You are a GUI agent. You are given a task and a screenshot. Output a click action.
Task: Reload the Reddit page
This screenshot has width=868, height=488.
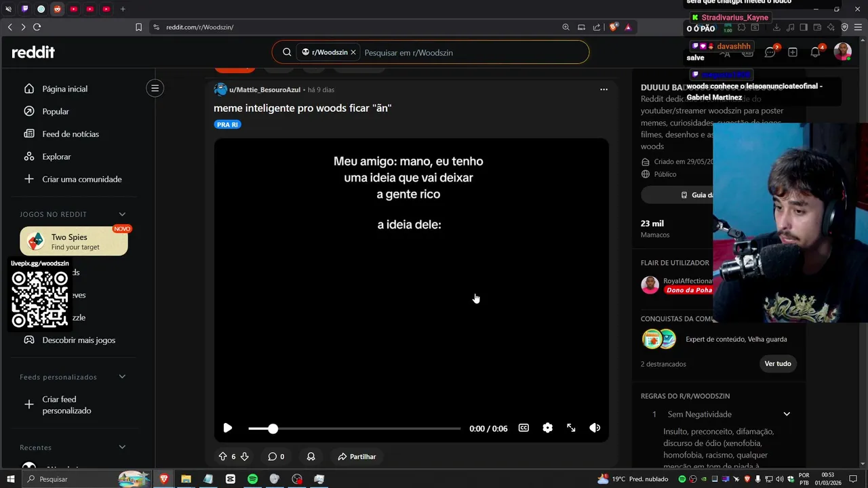pyautogui.click(x=37, y=27)
